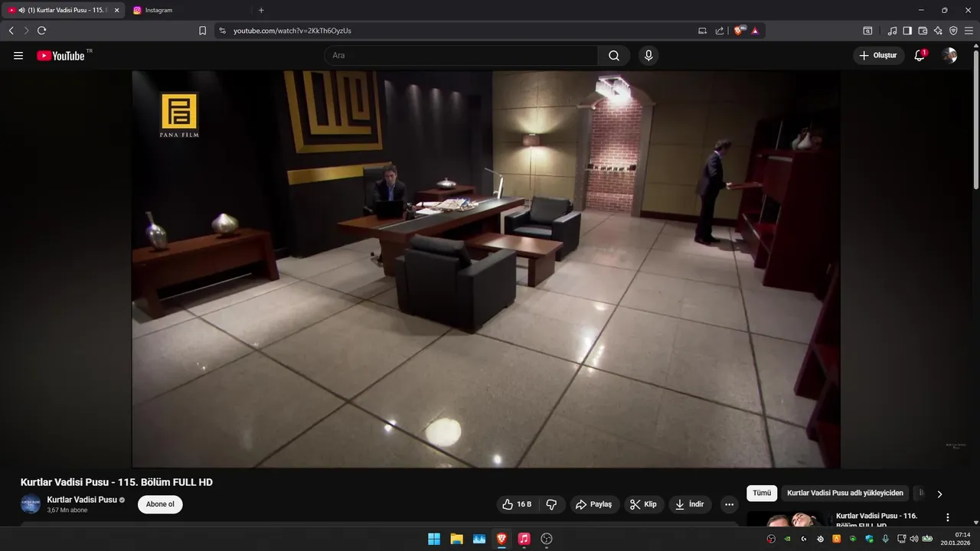The width and height of the screenshot is (980, 551).
Task: Click the install app icon in address bar
Action: (x=702, y=31)
